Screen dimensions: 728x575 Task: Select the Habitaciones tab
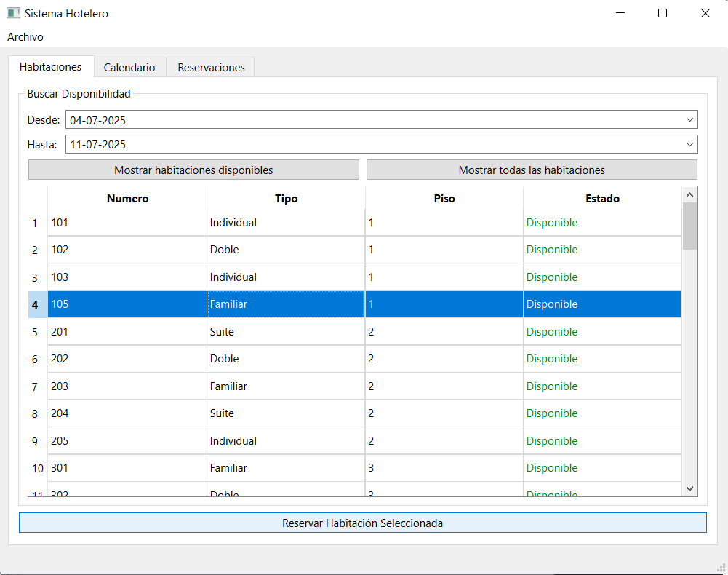point(51,66)
